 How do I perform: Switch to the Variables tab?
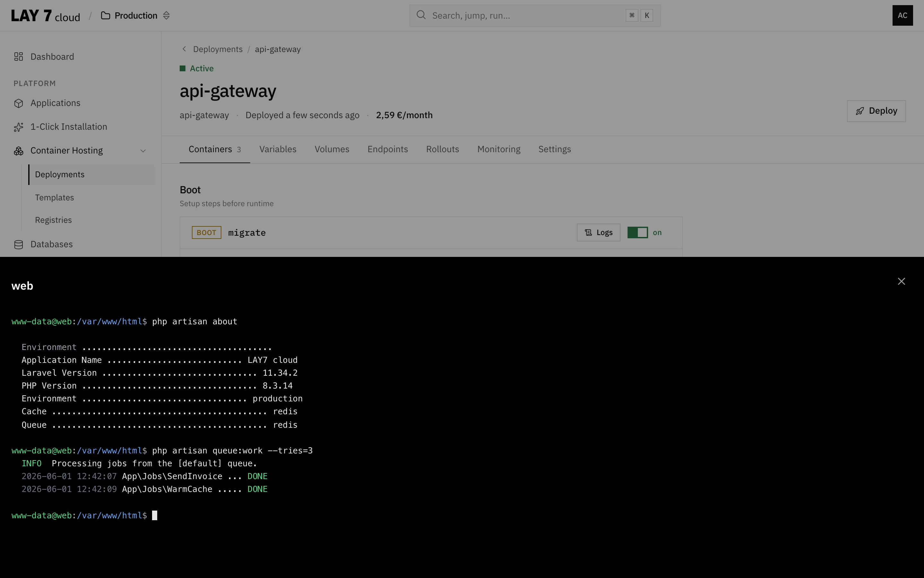[278, 149]
